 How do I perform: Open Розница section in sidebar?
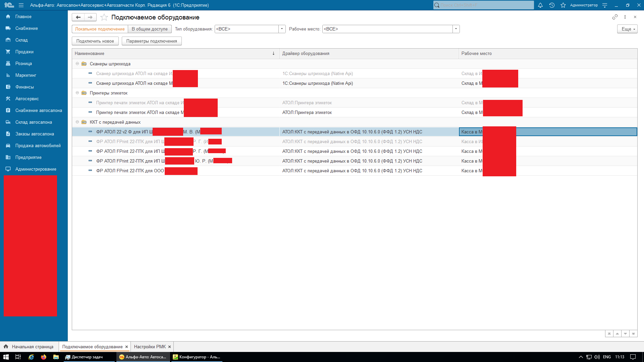[x=23, y=63]
